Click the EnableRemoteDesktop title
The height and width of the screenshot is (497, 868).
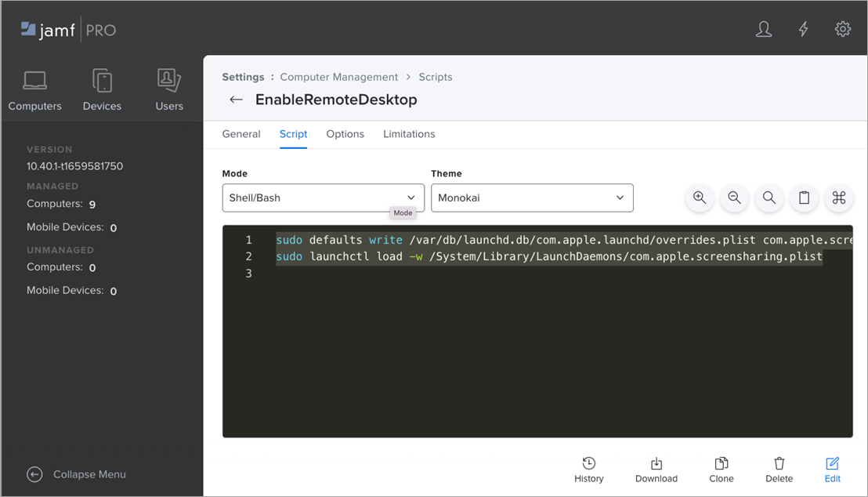336,100
